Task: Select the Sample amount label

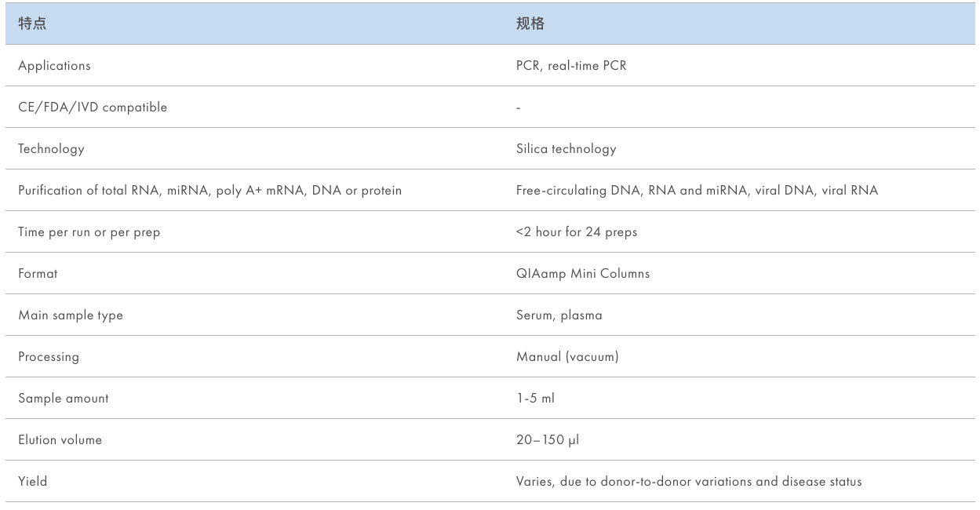Action: pos(64,399)
